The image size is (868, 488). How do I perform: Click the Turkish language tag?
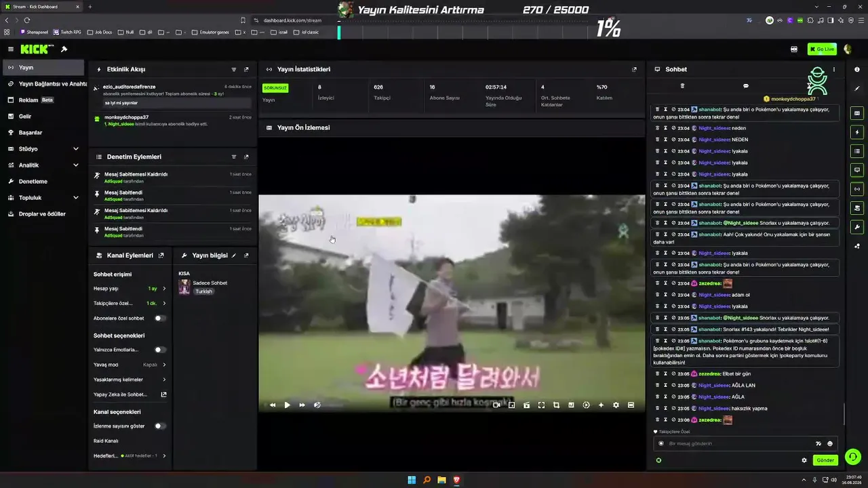(x=203, y=291)
